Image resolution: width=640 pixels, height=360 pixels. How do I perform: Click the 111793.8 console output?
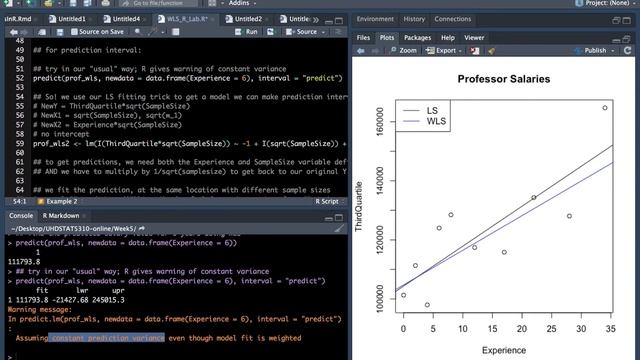click(x=24, y=262)
